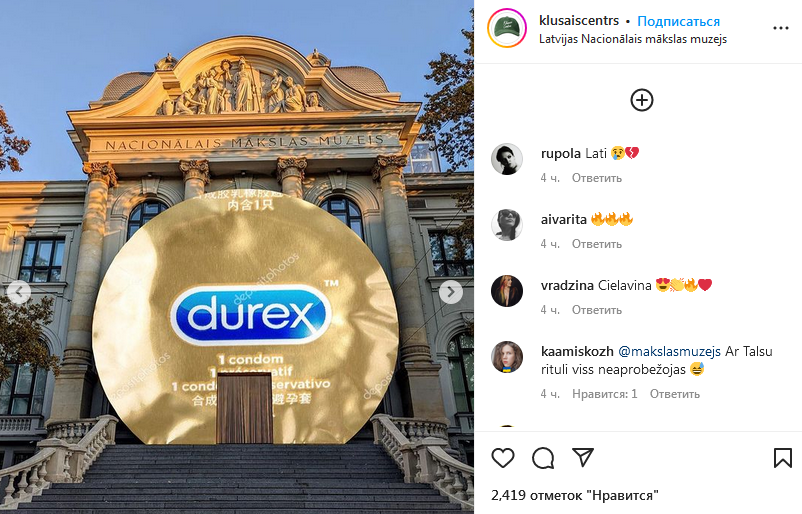The image size is (802, 514).
Task: Open the comment bubble icon
Action: click(x=543, y=458)
